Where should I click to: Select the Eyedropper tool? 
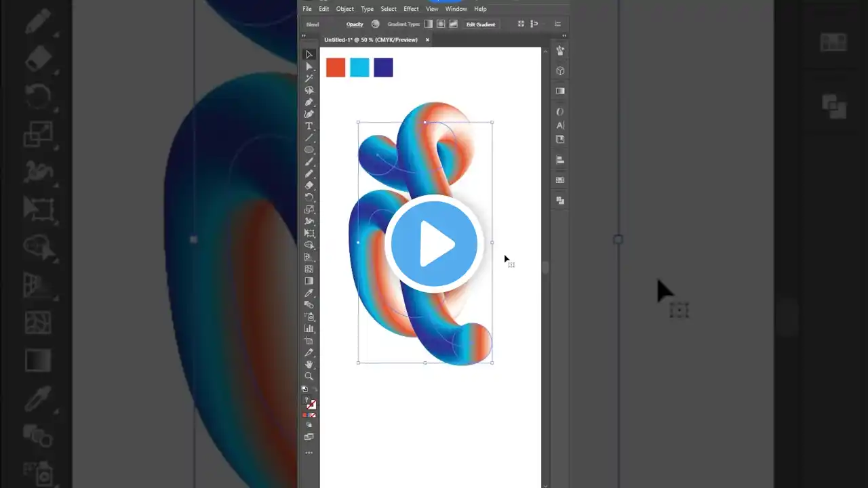tap(309, 293)
